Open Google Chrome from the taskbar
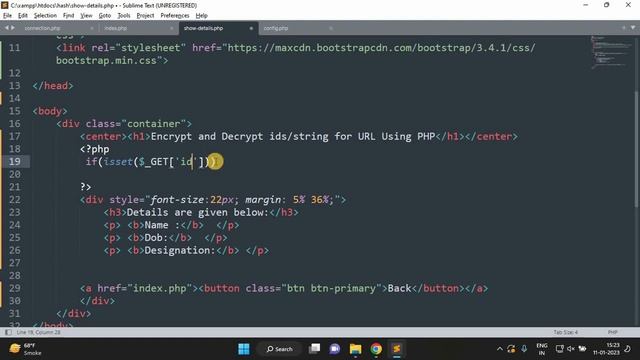Image resolution: width=640 pixels, height=360 pixels. pos(376,349)
